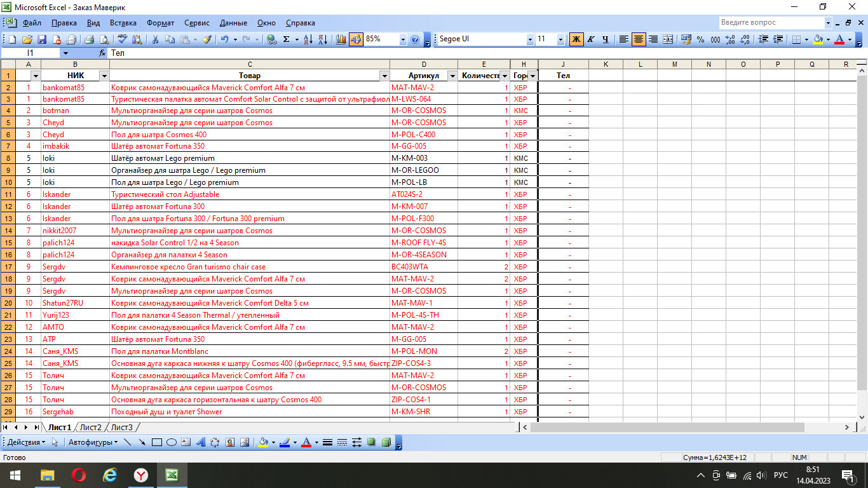
Task: Toggle center text alignment
Action: coord(639,39)
